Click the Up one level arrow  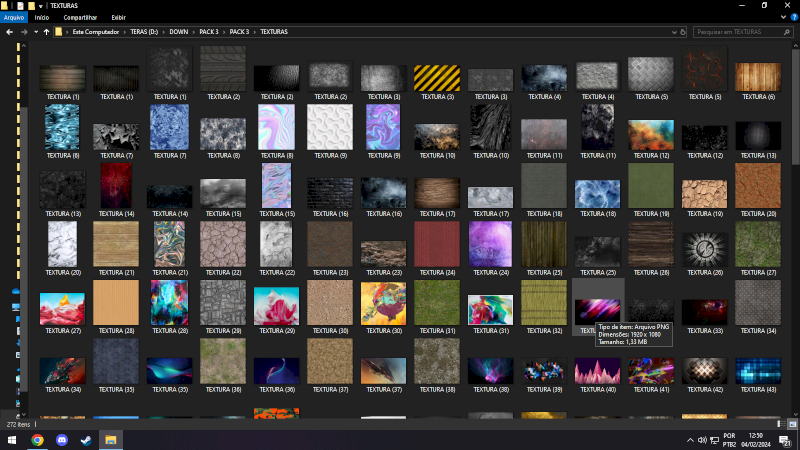click(46, 32)
